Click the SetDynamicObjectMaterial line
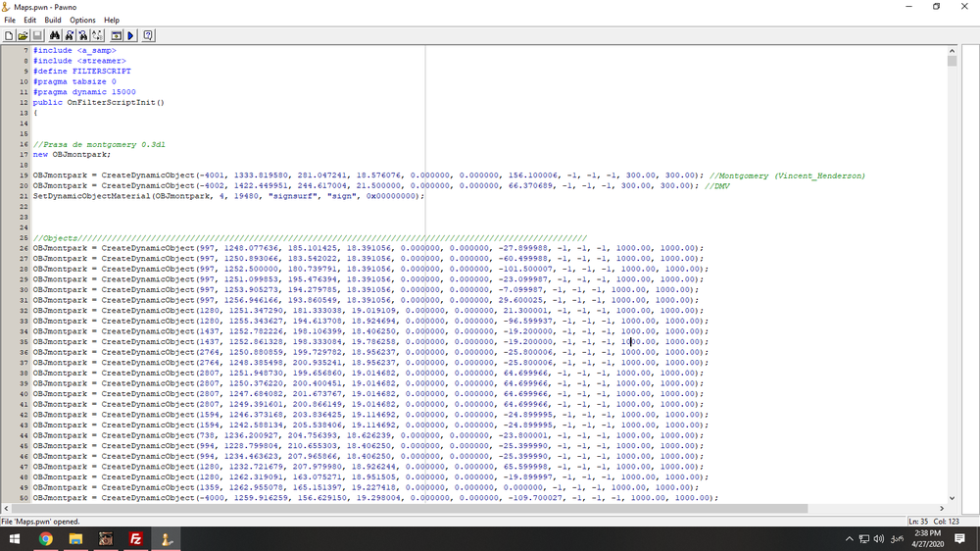Image resolution: width=980 pixels, height=551 pixels. [228, 196]
